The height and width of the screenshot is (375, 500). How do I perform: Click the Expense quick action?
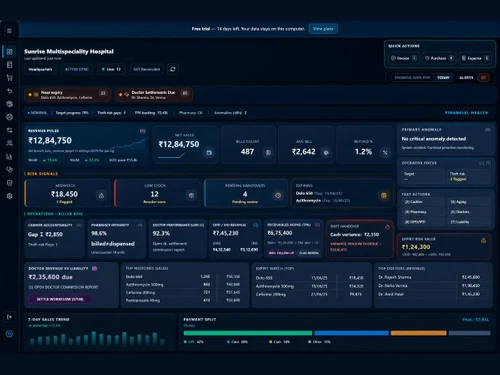[x=475, y=58]
